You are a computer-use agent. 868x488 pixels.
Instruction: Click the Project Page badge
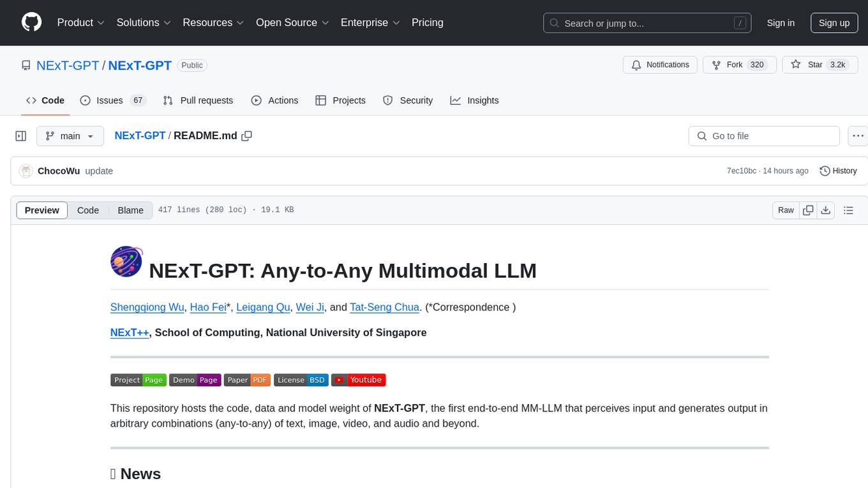pos(138,380)
